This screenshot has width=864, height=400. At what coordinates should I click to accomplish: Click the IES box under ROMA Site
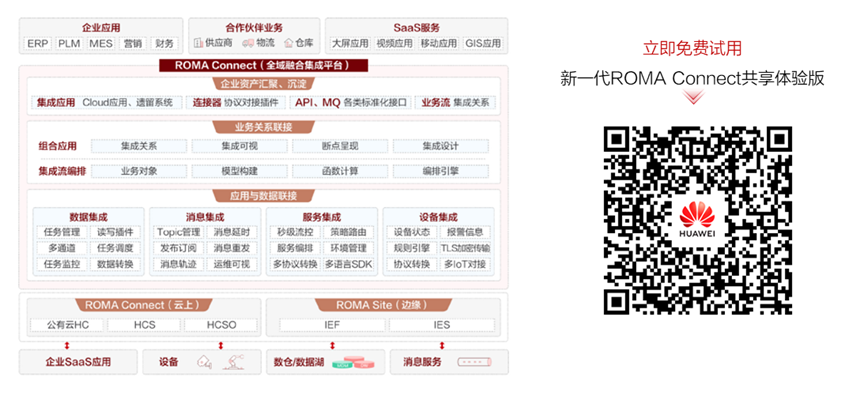(442, 325)
